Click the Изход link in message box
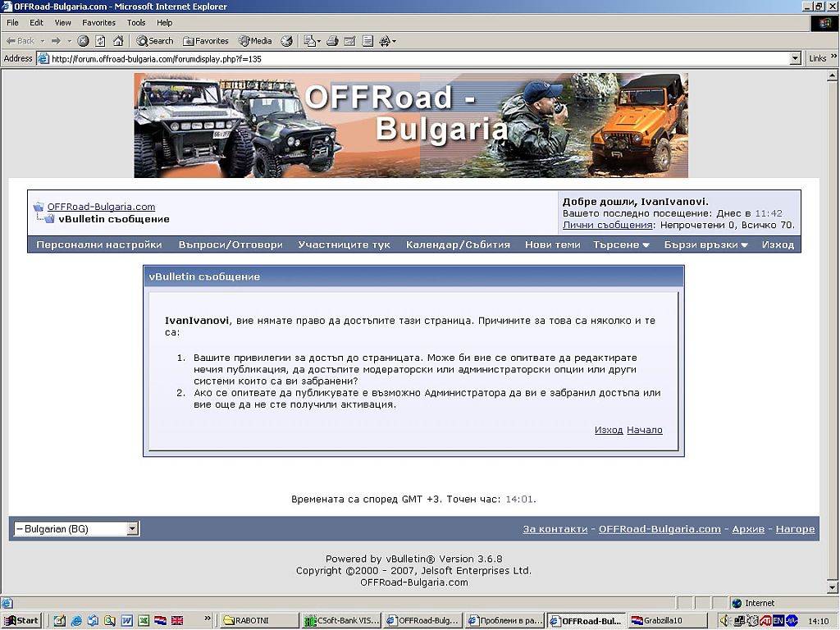This screenshot has height=630, width=840. tap(609, 430)
